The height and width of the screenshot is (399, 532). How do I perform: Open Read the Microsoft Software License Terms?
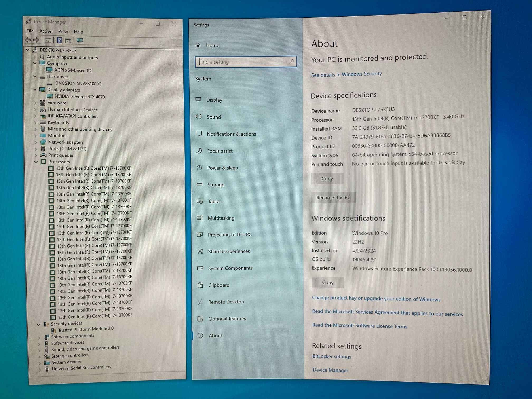360,326
